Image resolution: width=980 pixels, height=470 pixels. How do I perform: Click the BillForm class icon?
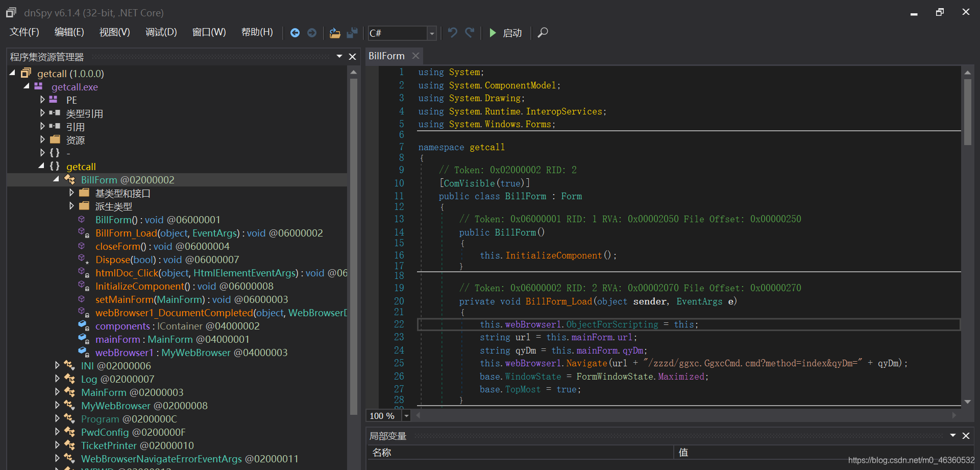(x=69, y=179)
